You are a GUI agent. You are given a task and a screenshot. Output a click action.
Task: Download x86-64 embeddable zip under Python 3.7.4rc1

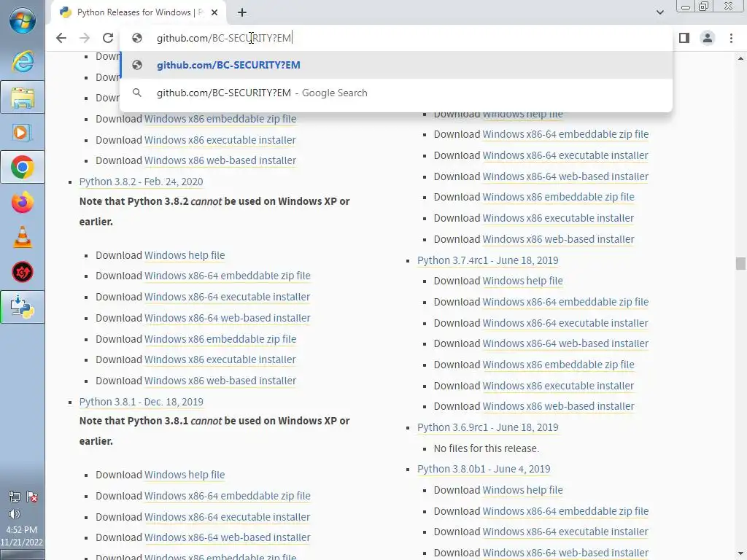pos(565,302)
